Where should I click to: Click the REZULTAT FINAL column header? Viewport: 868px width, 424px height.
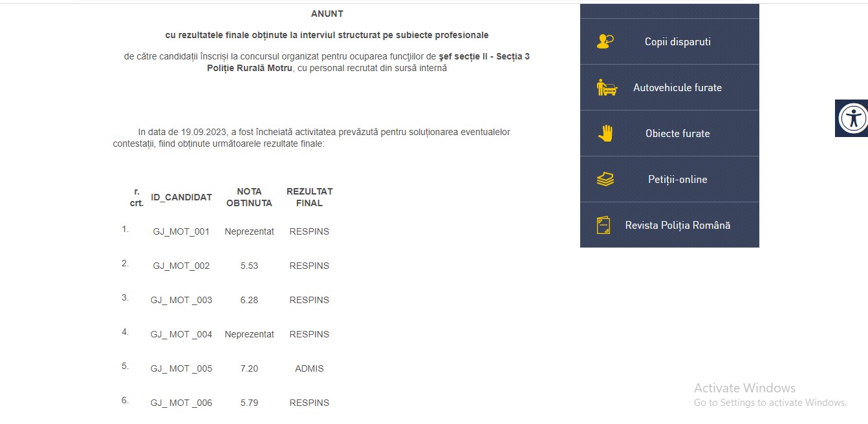tap(309, 197)
